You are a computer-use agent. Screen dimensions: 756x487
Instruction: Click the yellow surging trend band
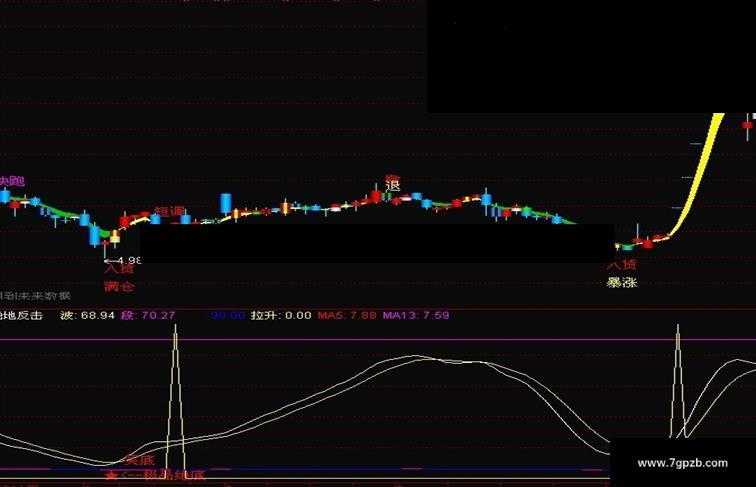(699, 174)
